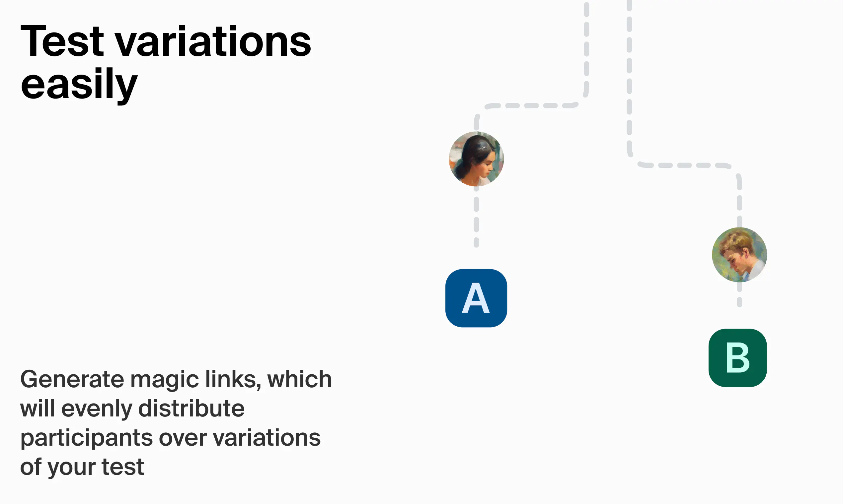Click the "Generate magic links, which" line

click(176, 379)
